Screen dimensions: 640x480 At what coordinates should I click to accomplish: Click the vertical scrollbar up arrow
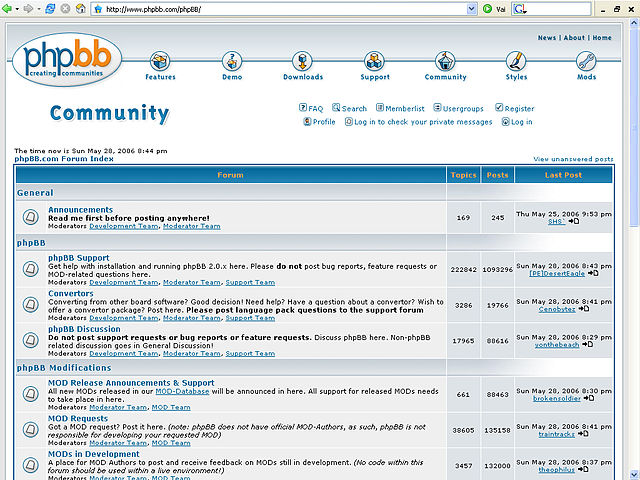pyautogui.click(x=634, y=23)
